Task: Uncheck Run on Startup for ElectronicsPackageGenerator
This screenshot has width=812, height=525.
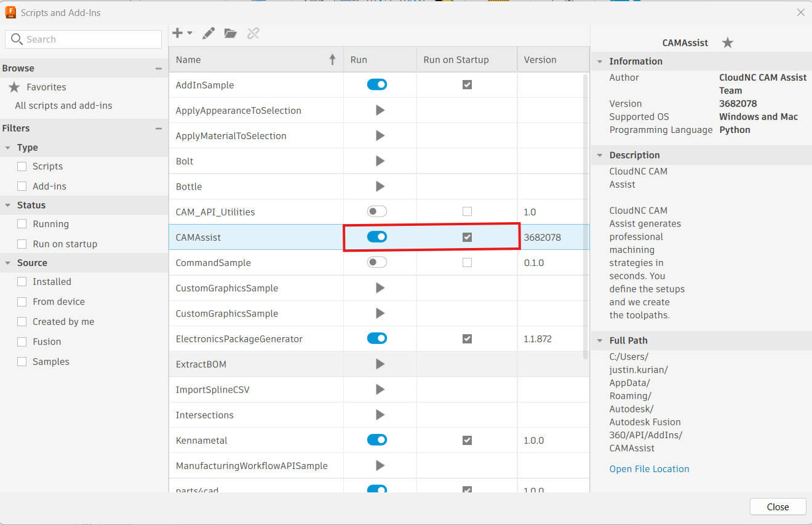Action: [467, 339]
